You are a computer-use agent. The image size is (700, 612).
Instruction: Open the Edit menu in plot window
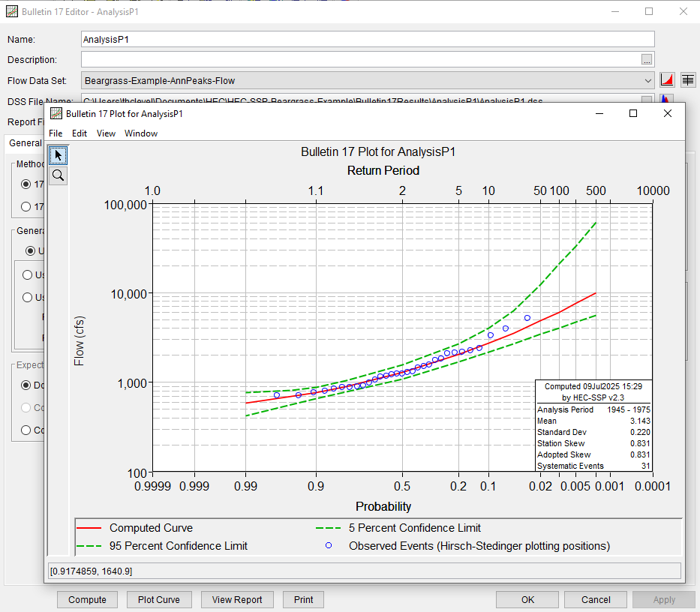coord(80,133)
